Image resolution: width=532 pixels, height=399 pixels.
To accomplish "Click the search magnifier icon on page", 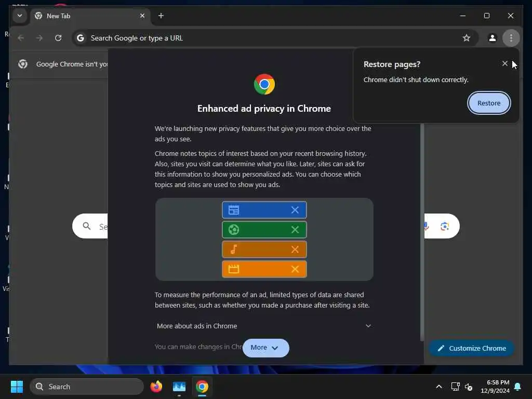I will [x=87, y=226].
